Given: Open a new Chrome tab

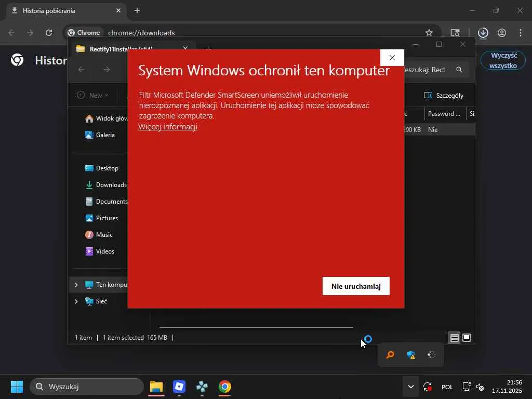Looking at the screenshot, I should [137, 10].
